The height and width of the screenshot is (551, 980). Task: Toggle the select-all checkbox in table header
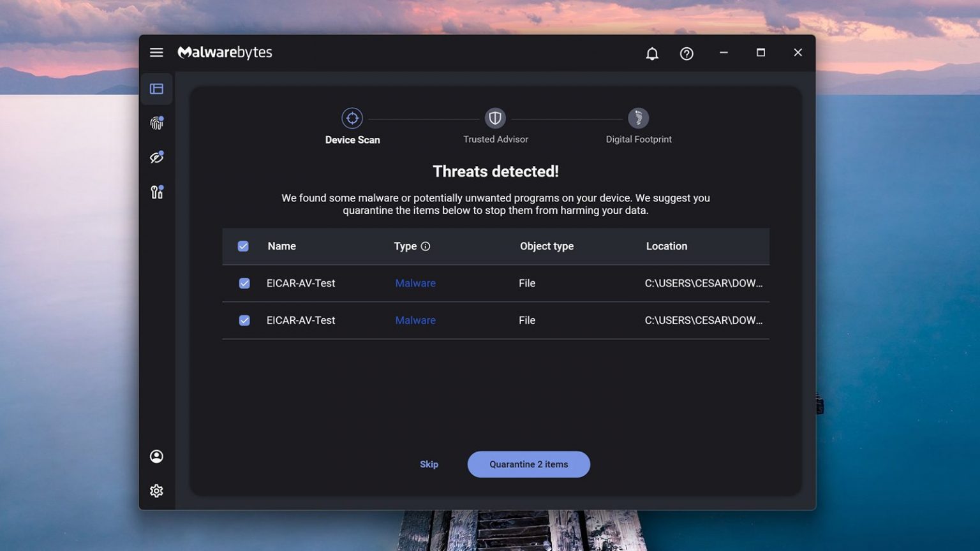(x=243, y=246)
